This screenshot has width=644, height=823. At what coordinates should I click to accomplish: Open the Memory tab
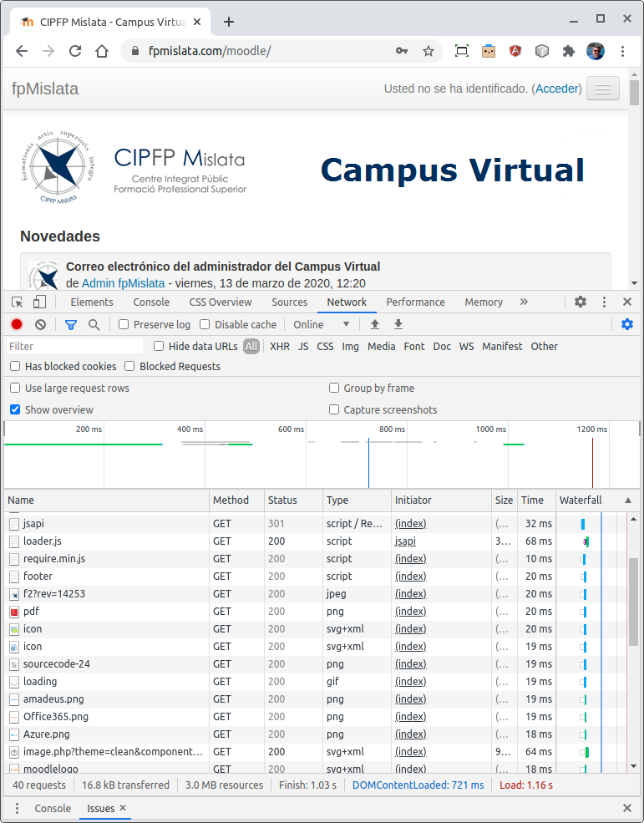[484, 302]
